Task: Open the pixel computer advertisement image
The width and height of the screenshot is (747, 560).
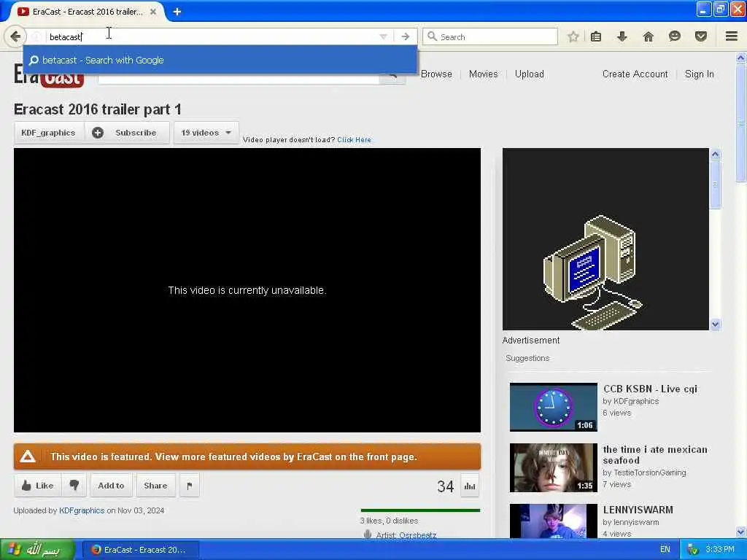Action: pos(605,239)
